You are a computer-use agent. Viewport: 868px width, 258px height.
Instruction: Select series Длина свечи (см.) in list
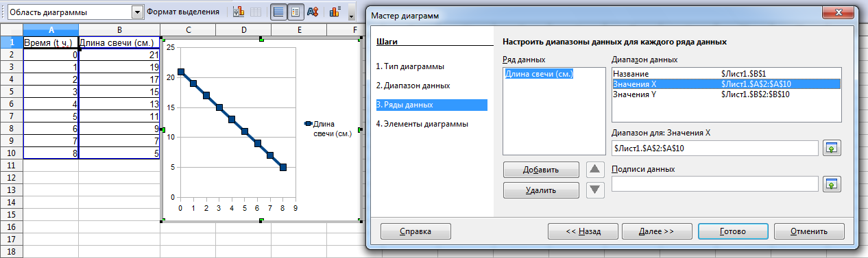(539, 73)
